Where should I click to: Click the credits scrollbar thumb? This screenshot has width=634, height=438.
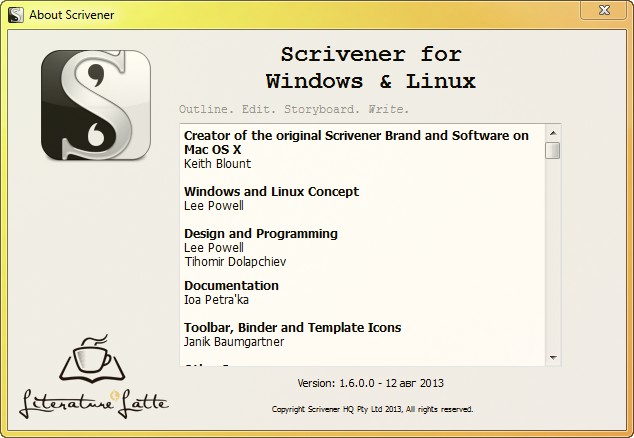(553, 150)
